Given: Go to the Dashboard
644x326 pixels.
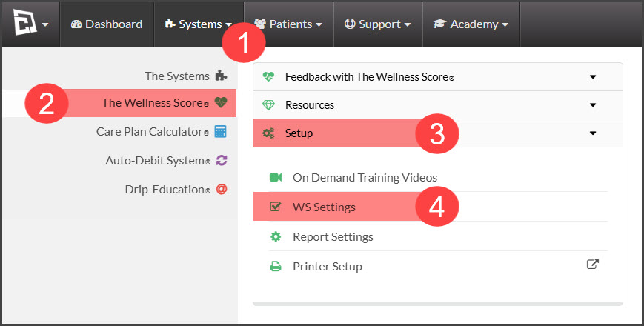Looking at the screenshot, I should click(x=107, y=24).
